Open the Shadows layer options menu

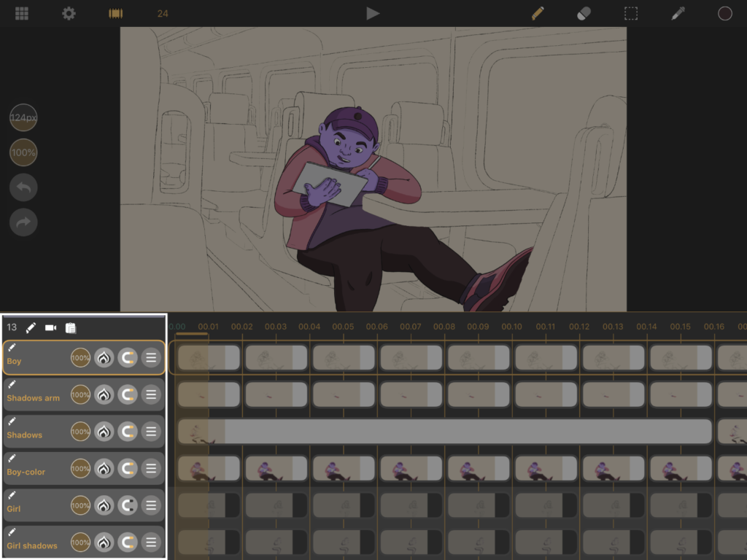point(151,432)
